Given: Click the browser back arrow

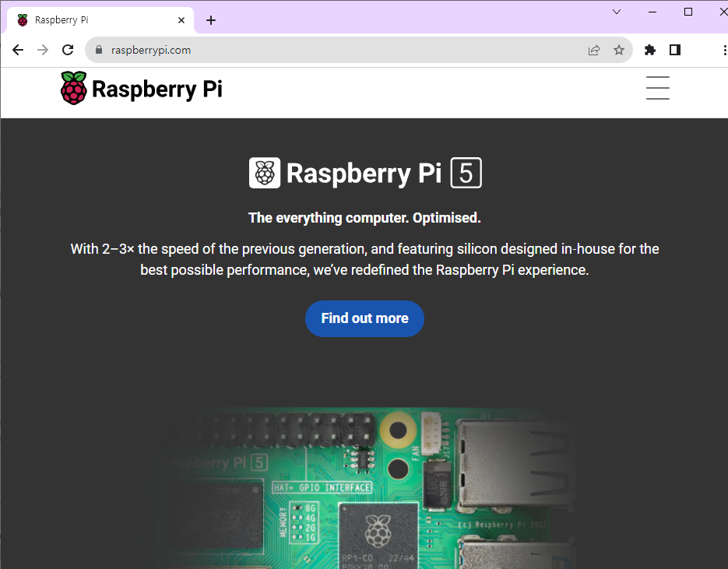Looking at the screenshot, I should click(x=18, y=50).
